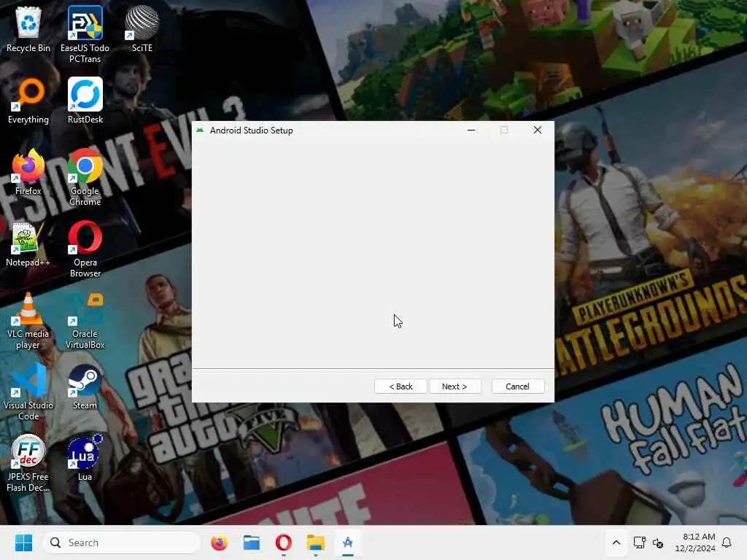
Task: Select the Visual Studio Code shortcut
Action: coord(28,392)
